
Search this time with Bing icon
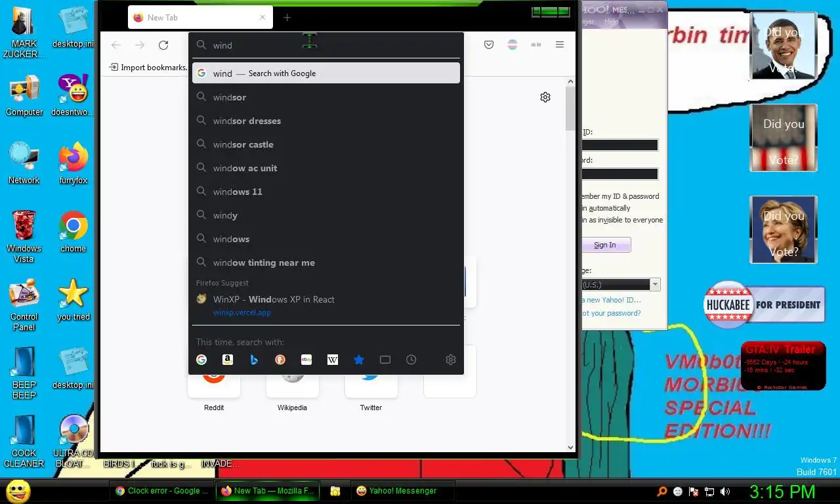[254, 360]
